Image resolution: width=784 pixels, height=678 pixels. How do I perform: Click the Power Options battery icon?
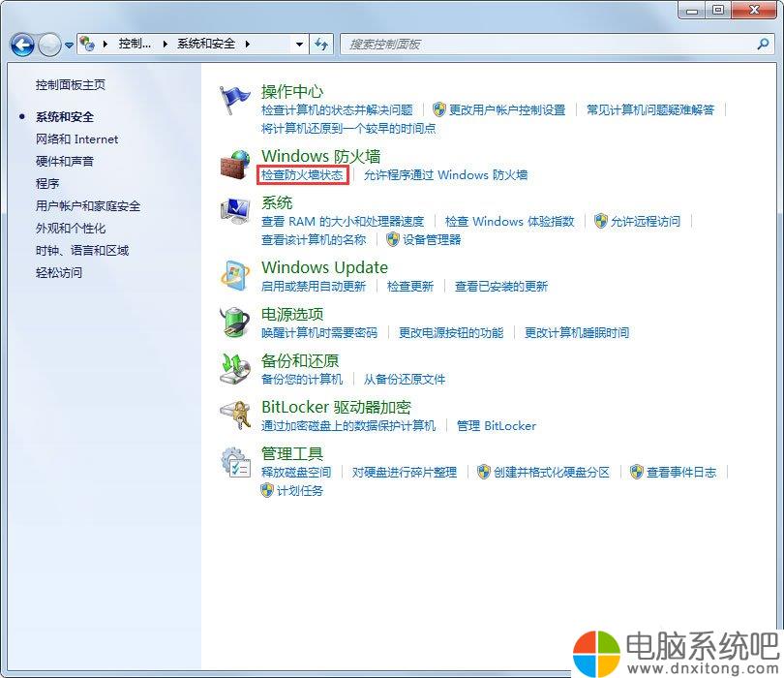coord(234,322)
